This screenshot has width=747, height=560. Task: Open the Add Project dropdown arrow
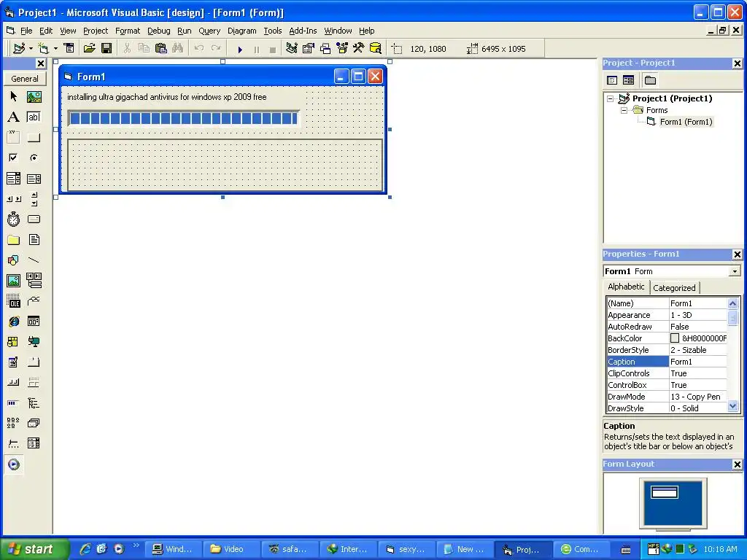(31, 49)
